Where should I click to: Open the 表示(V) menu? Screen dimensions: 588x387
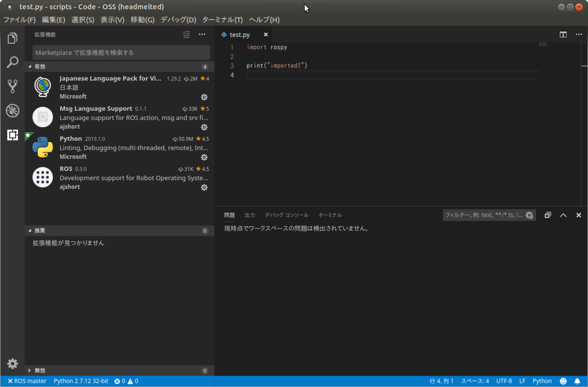[112, 20]
